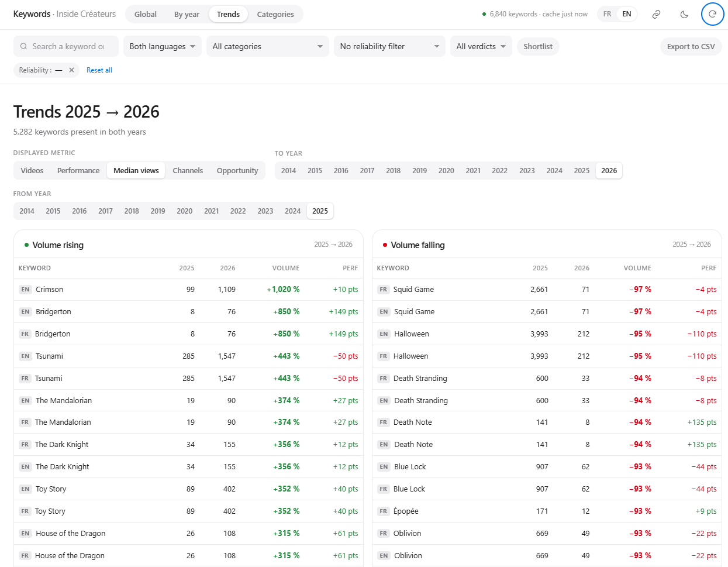Open the Both languages dropdown

(x=163, y=46)
